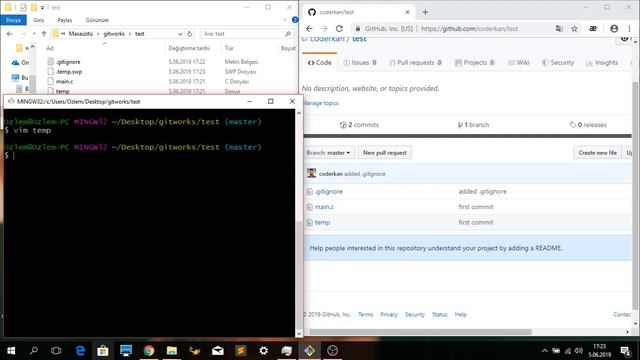
Task: Open Giriş ribbon tab in Explorer
Action: 39,20
